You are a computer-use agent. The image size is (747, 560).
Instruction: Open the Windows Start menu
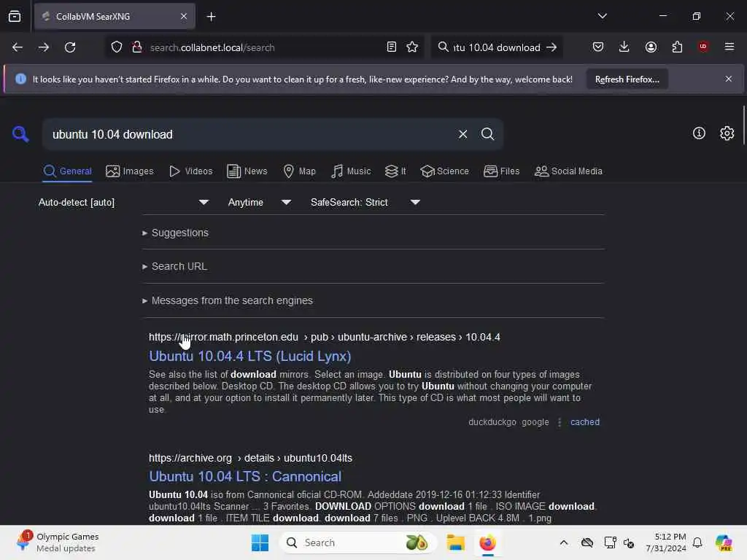(260, 542)
